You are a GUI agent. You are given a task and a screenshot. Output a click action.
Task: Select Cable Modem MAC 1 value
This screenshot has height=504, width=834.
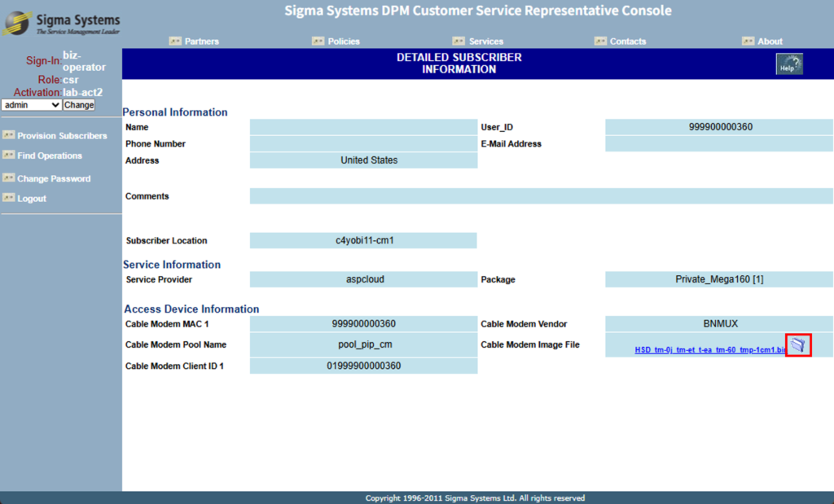pyautogui.click(x=363, y=324)
